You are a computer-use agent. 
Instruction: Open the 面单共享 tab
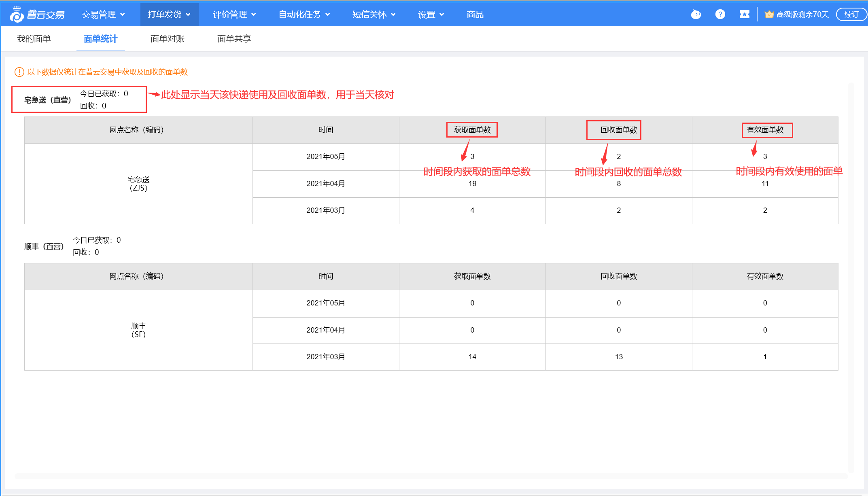click(x=234, y=39)
